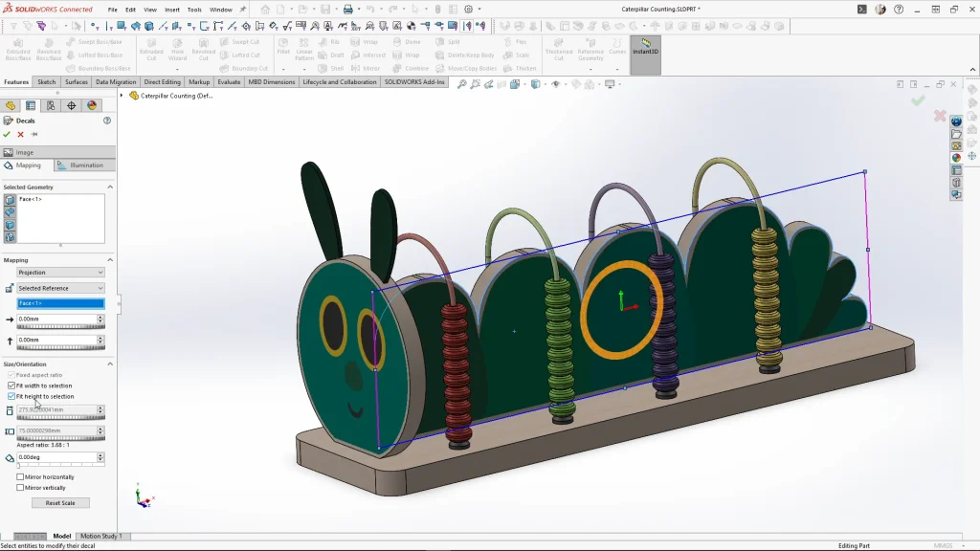Switch to the Illumination tab

pos(85,165)
